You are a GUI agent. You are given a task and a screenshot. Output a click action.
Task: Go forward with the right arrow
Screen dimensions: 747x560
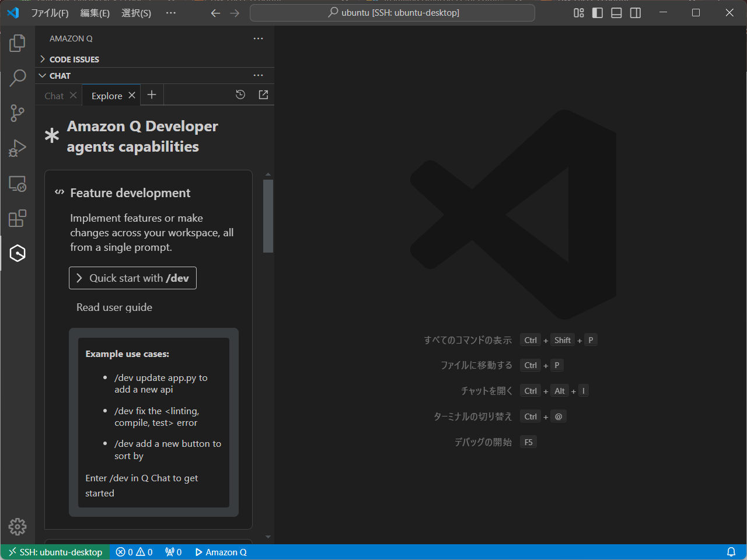[235, 13]
